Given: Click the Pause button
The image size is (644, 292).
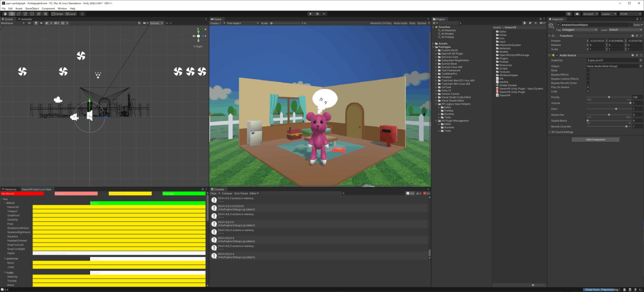Looking at the screenshot, I should click(317, 14).
